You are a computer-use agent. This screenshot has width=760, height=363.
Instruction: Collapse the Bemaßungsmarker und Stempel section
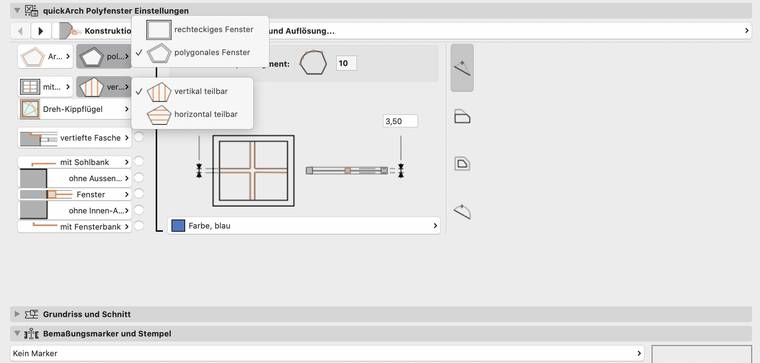17,333
